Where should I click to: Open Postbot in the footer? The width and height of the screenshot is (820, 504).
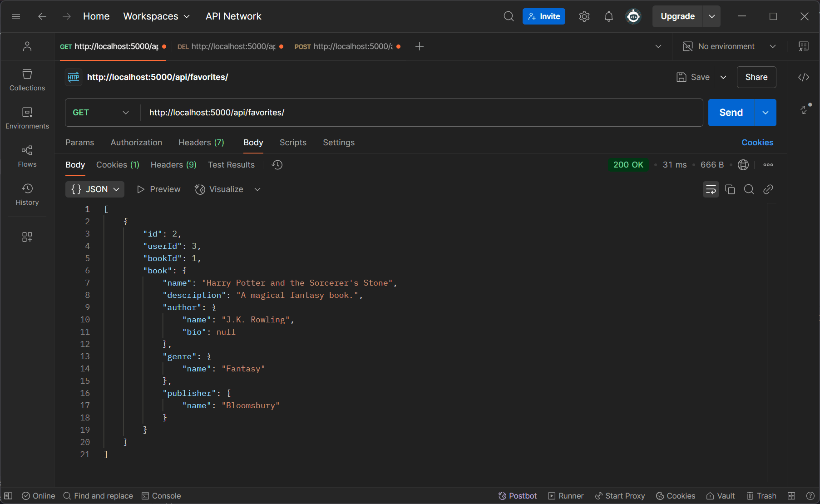coord(518,496)
